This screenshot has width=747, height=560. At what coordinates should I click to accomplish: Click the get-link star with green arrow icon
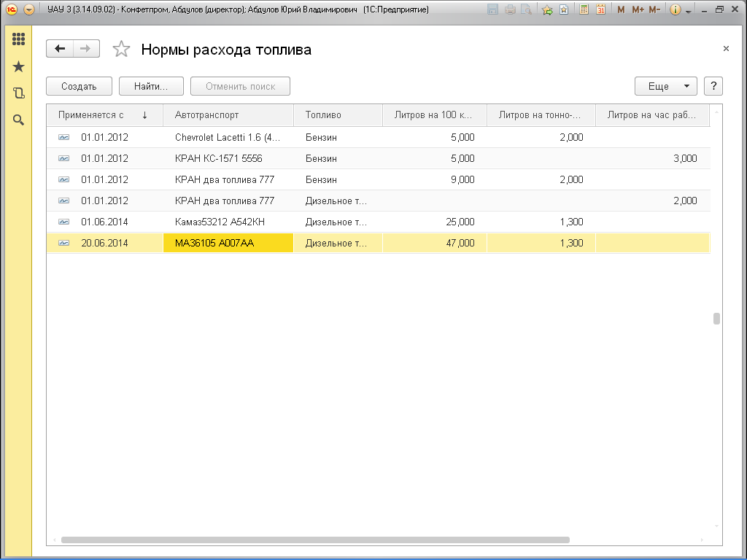pos(547,10)
